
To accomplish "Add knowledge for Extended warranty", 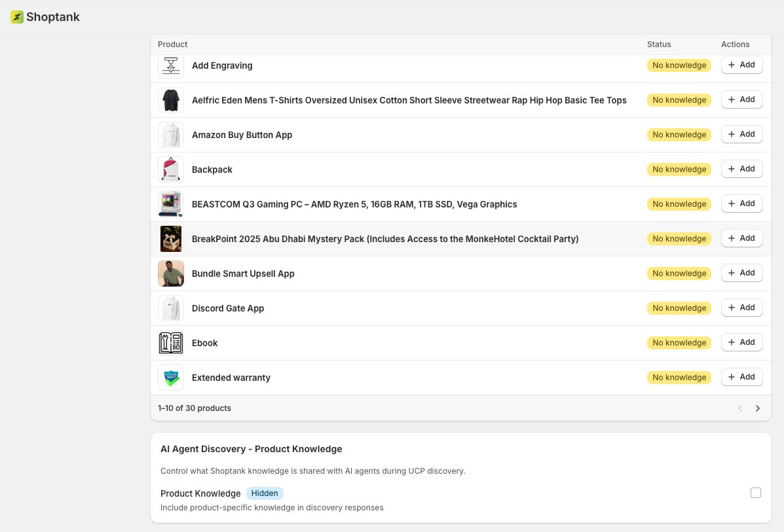I will tap(741, 377).
